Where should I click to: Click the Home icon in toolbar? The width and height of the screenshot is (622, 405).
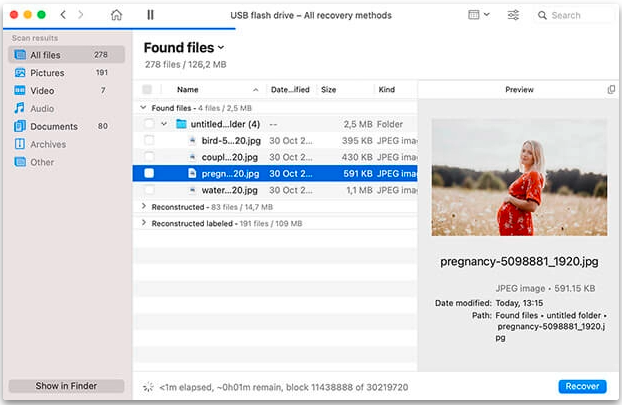point(116,15)
